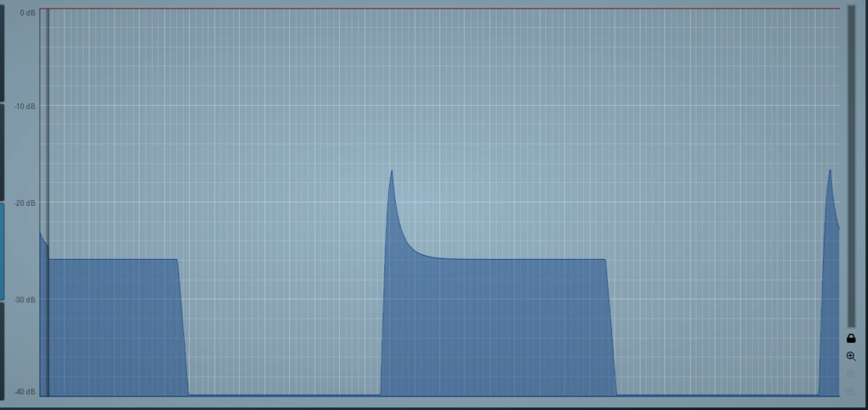This screenshot has width=868, height=410.
Task: Click the lock icon beside the graph
Action: pos(851,338)
